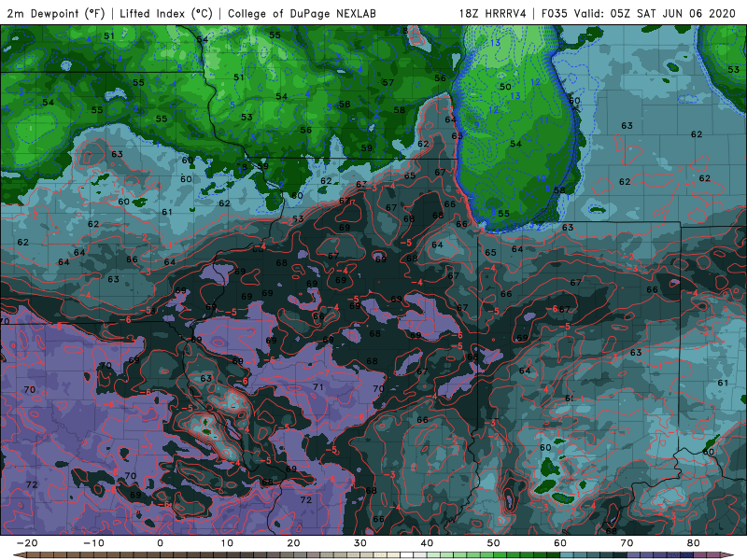The image size is (747, 560).
Task: Click the '60' color scale label
Action: point(560,543)
